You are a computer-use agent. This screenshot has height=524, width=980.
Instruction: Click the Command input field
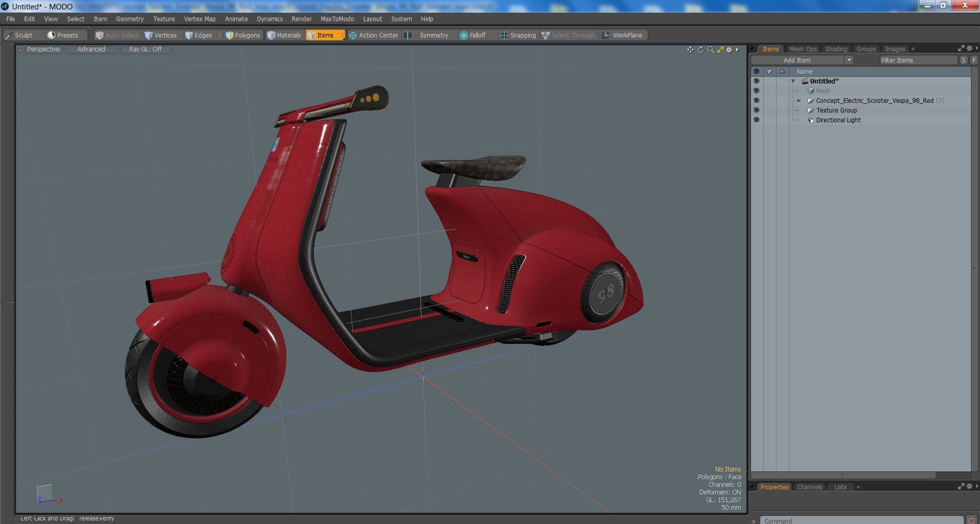click(862, 520)
